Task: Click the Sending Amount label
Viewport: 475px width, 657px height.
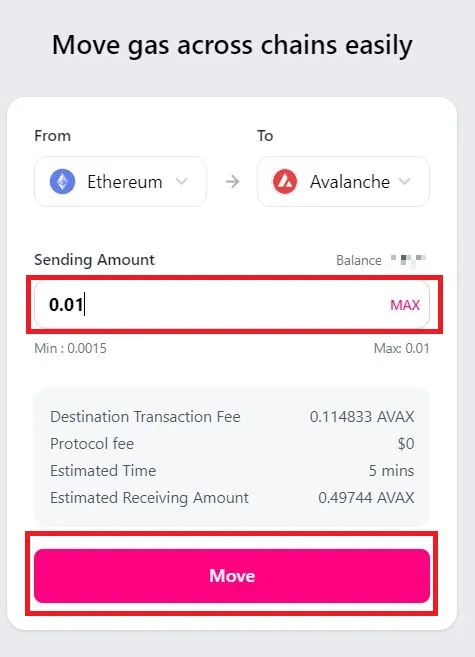Action: click(x=94, y=260)
